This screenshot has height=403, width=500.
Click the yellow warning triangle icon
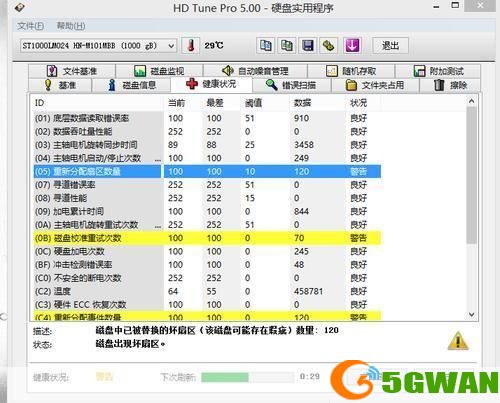(x=458, y=341)
